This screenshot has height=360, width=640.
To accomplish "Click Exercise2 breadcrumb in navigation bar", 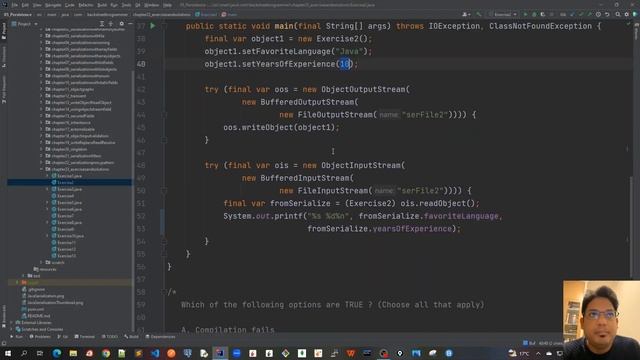I will 207,14.
